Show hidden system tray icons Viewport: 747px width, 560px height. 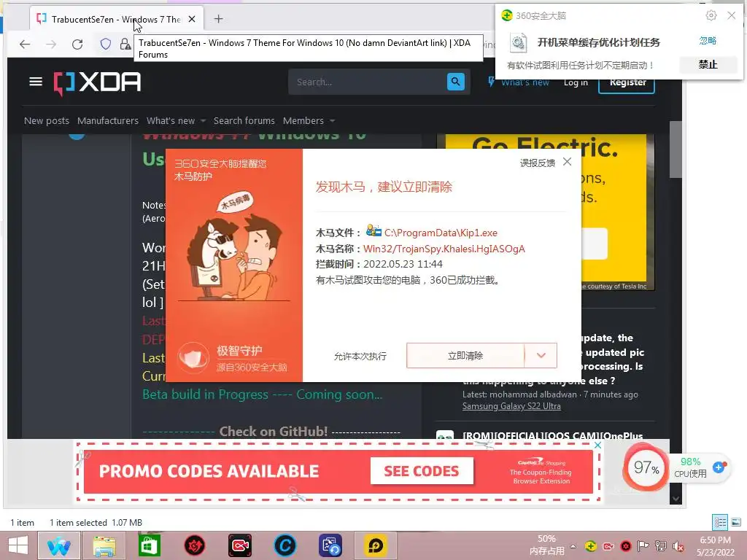(x=573, y=546)
